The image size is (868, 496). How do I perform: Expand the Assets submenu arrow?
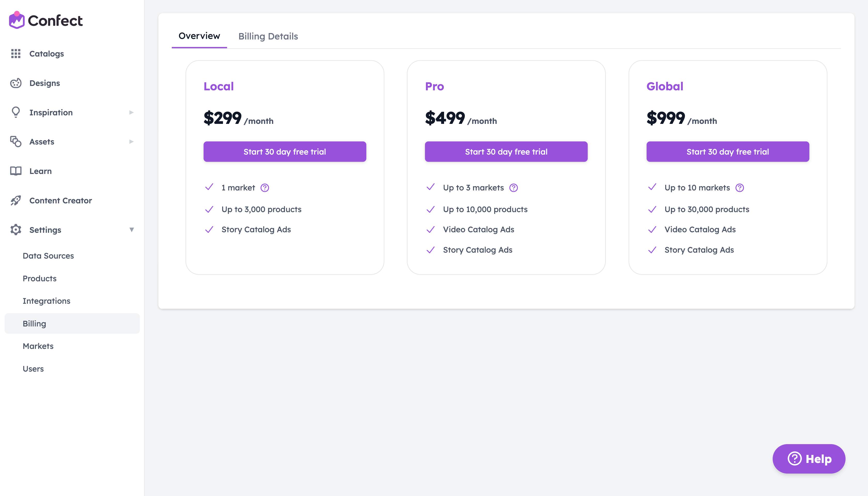pyautogui.click(x=131, y=142)
